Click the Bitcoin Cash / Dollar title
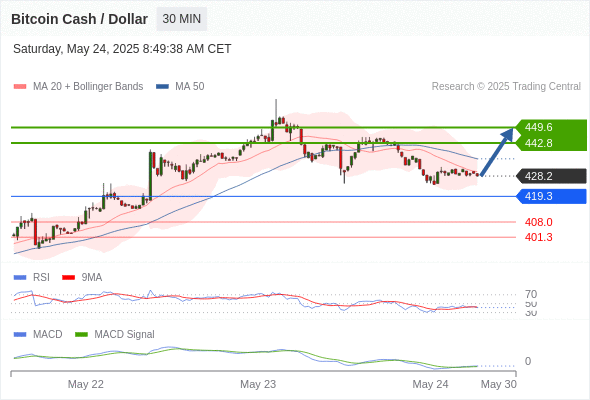The image size is (590, 400). [x=79, y=19]
